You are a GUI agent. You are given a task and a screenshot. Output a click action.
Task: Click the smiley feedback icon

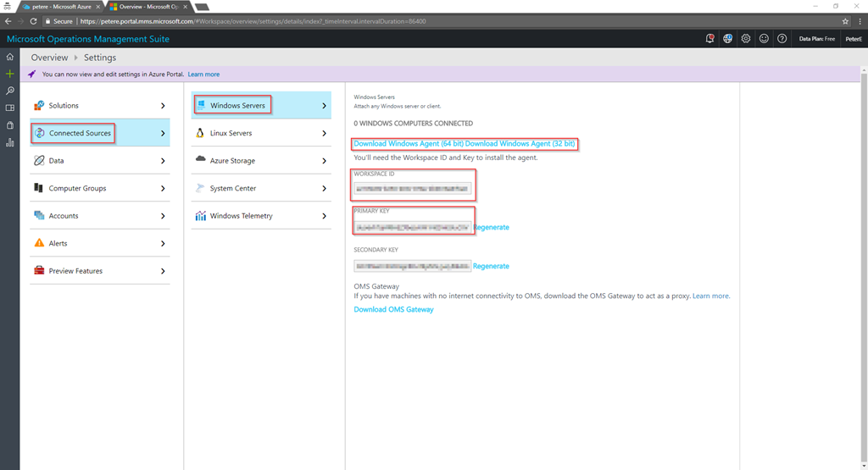click(x=764, y=39)
